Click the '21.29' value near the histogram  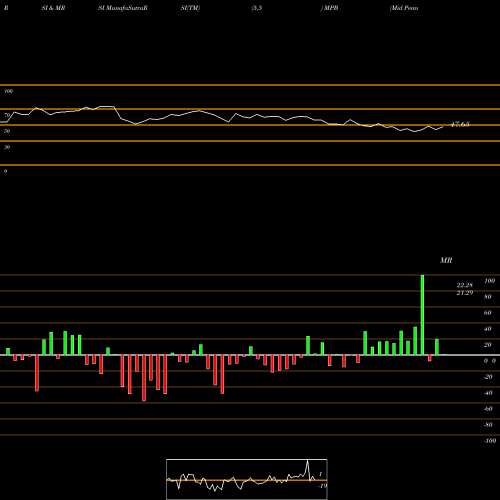pos(465,293)
